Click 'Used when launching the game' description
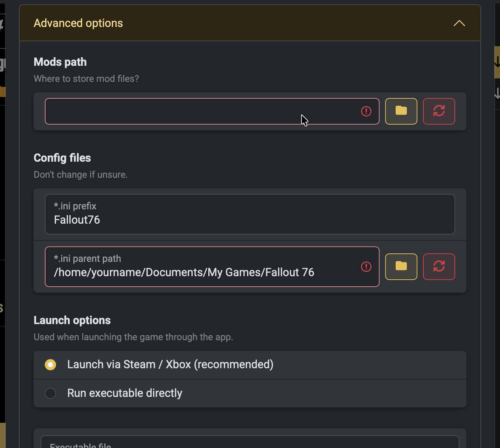 coord(133,337)
